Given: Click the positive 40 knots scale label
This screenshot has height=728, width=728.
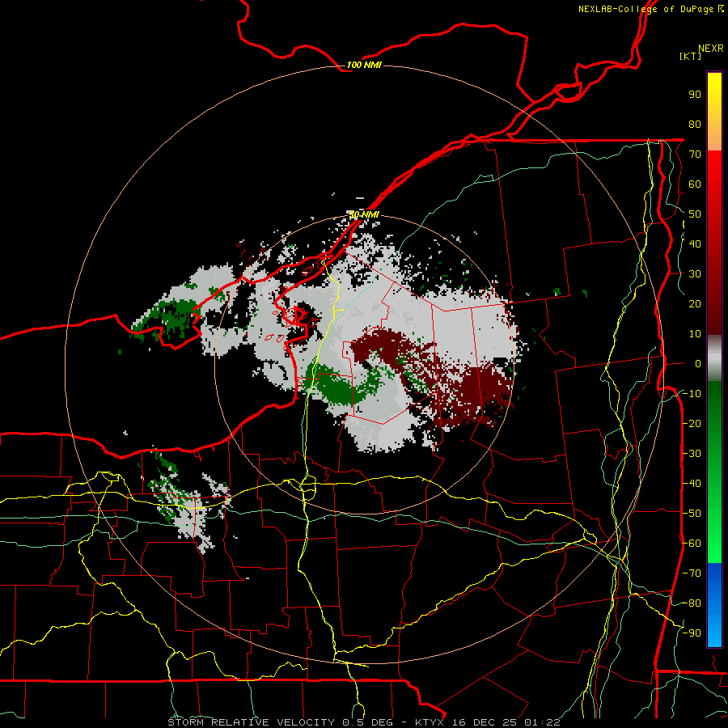Looking at the screenshot, I should pyautogui.click(x=695, y=243).
